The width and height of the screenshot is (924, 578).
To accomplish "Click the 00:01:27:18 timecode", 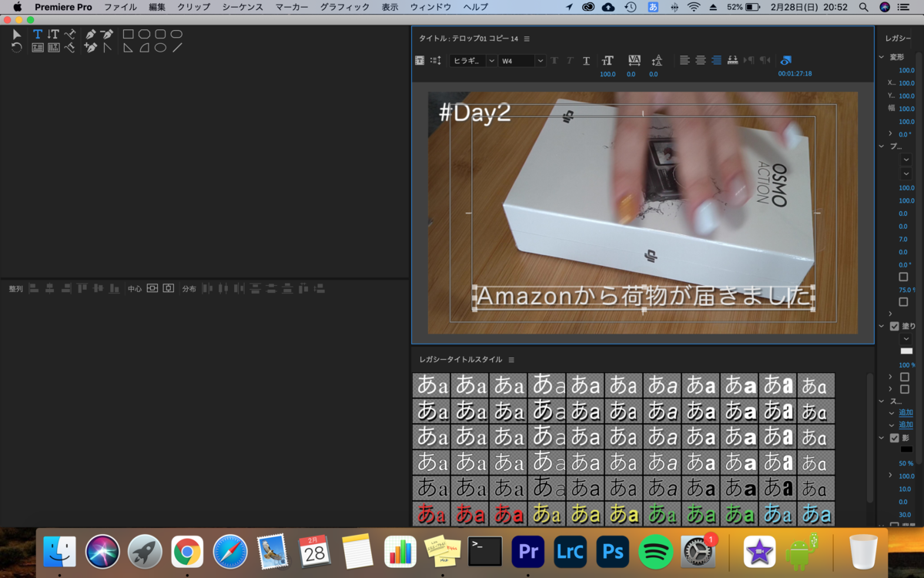I will click(x=795, y=74).
